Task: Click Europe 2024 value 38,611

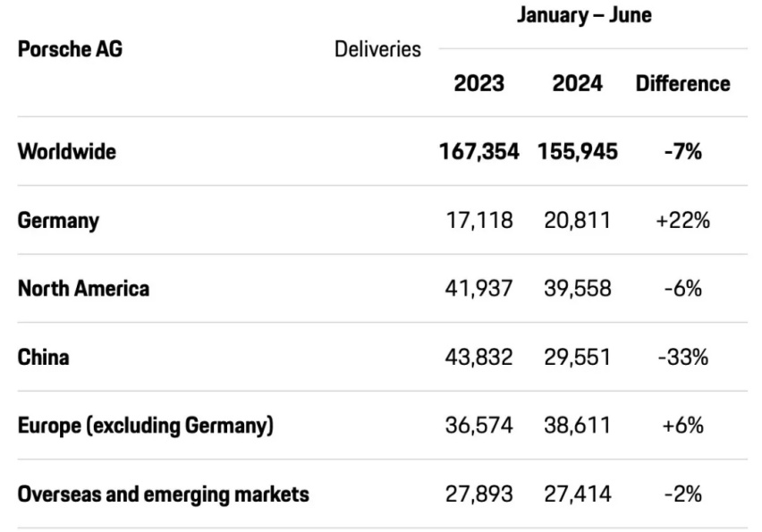Action: click(x=578, y=426)
